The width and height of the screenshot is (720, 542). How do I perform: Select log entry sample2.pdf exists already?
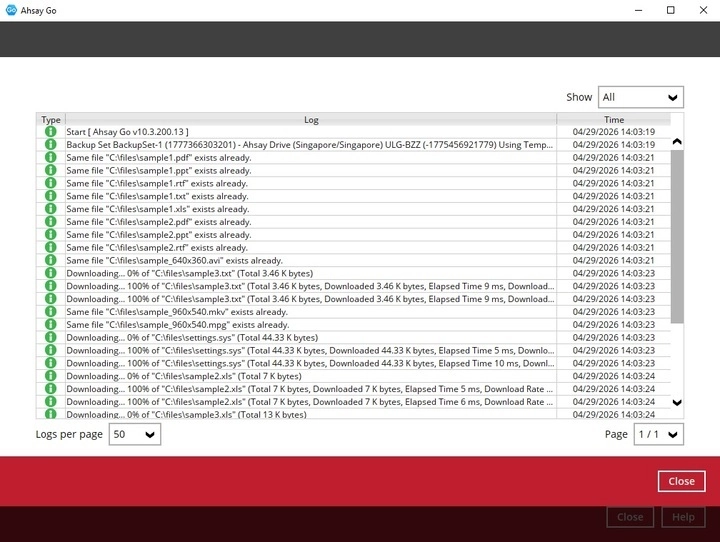point(159,222)
